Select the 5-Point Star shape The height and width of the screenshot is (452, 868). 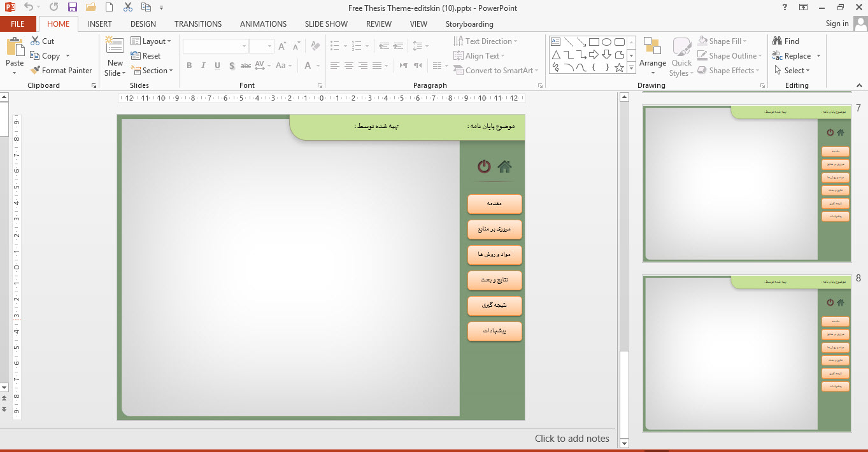pyautogui.click(x=619, y=67)
